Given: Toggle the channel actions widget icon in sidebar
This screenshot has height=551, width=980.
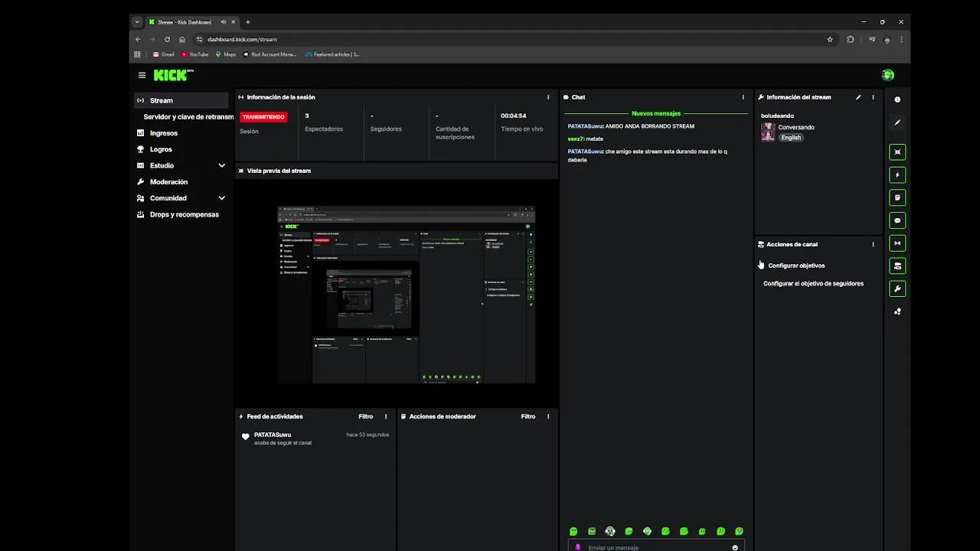Looking at the screenshot, I should [x=897, y=266].
